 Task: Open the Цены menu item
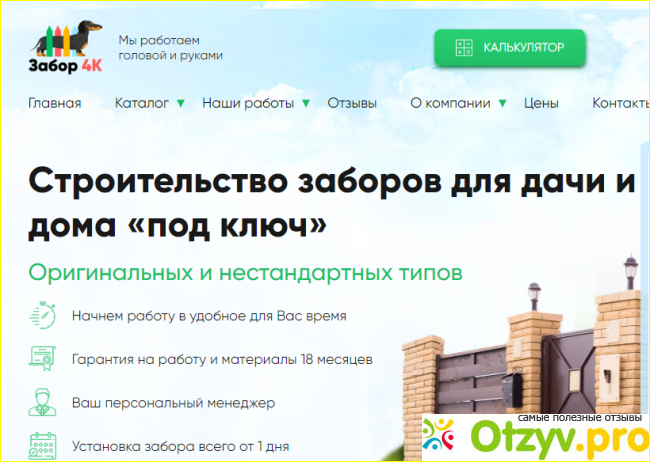click(x=541, y=103)
